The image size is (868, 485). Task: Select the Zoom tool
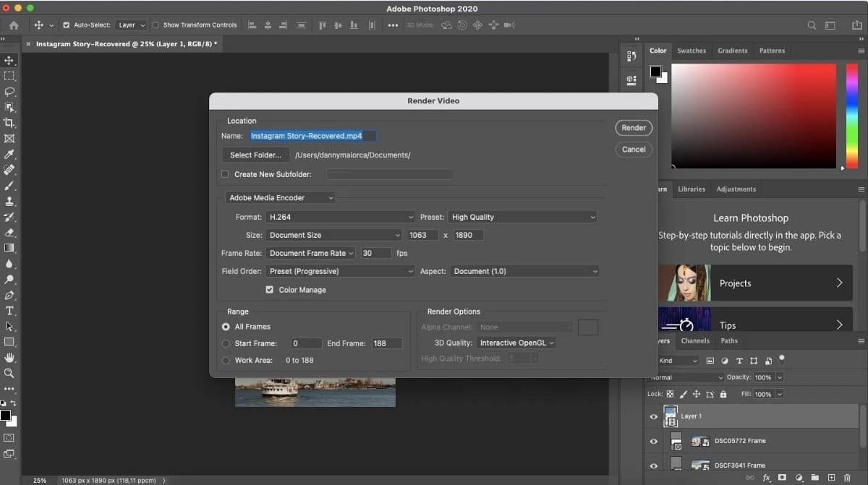(9, 374)
